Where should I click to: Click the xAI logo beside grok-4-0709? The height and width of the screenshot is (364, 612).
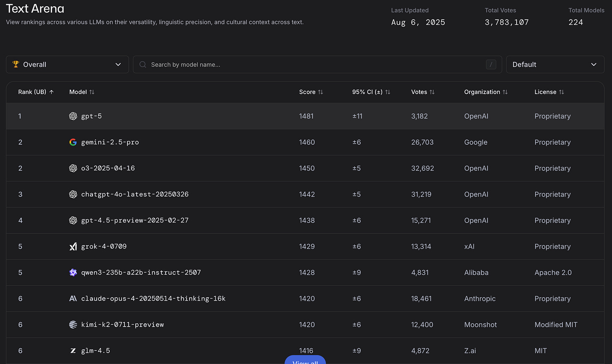coord(73,246)
